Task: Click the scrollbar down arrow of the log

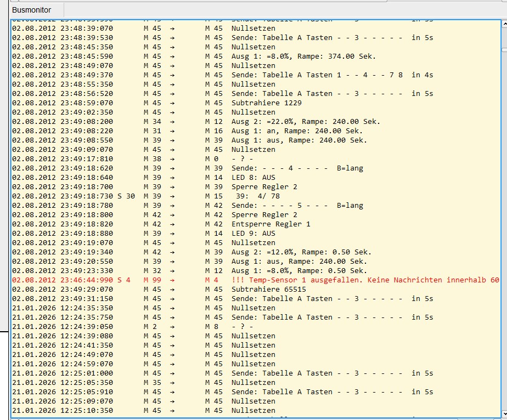Action: click(504, 415)
